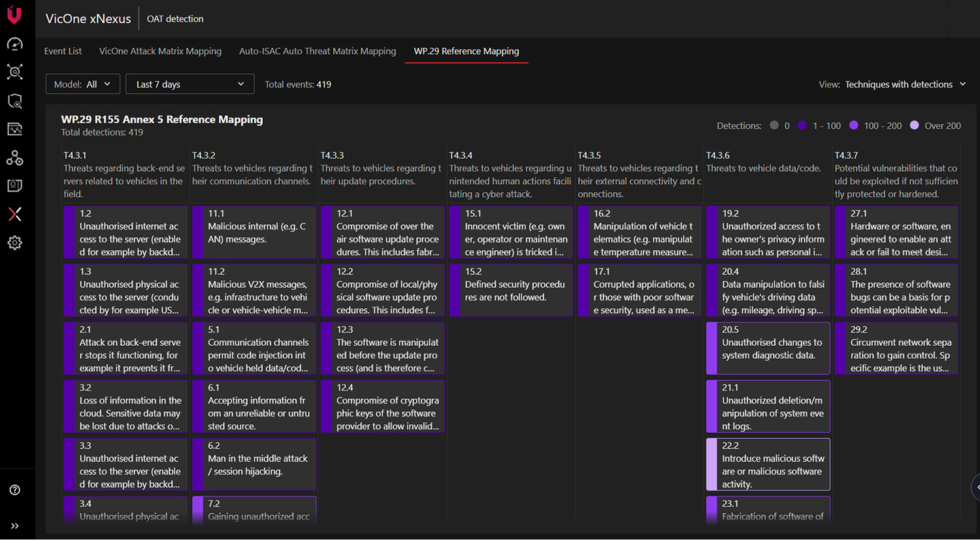Click the gray 0 detections legend dot
This screenshot has width=980, height=540.
pos(774,126)
